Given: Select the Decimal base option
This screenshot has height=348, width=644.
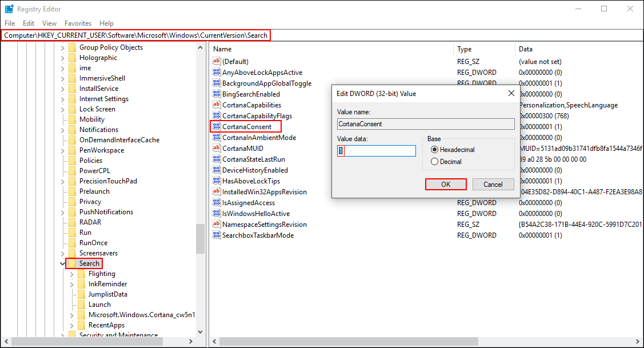Looking at the screenshot, I should click(x=446, y=162).
